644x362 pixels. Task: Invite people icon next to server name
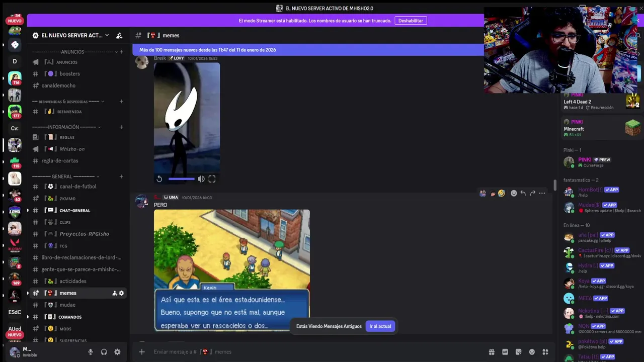click(x=119, y=36)
